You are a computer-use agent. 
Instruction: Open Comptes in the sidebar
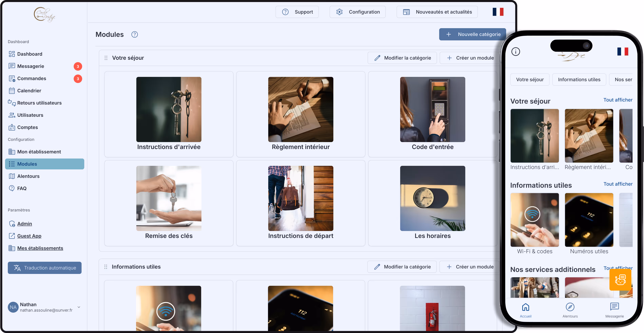pos(44,127)
